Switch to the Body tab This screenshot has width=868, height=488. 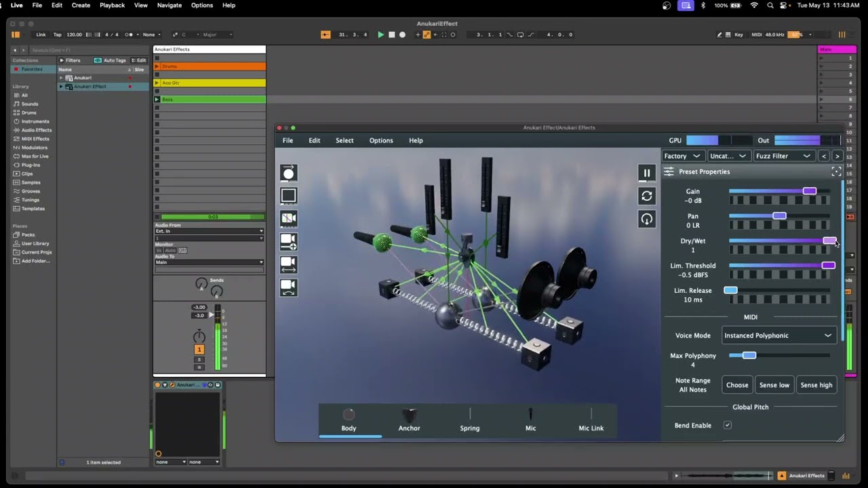click(x=349, y=420)
